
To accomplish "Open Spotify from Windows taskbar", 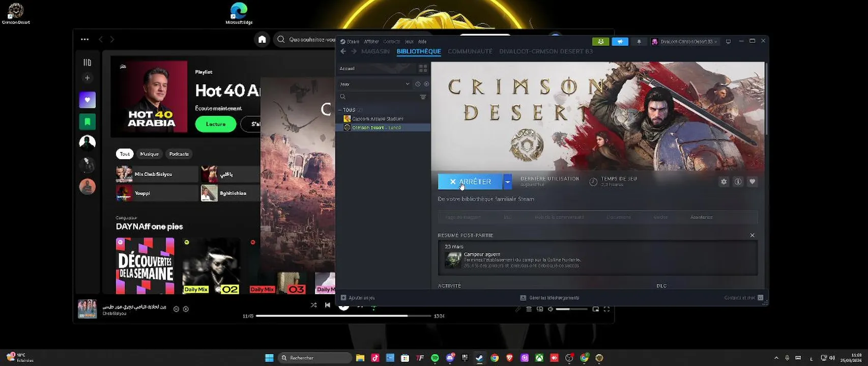I will [435, 358].
